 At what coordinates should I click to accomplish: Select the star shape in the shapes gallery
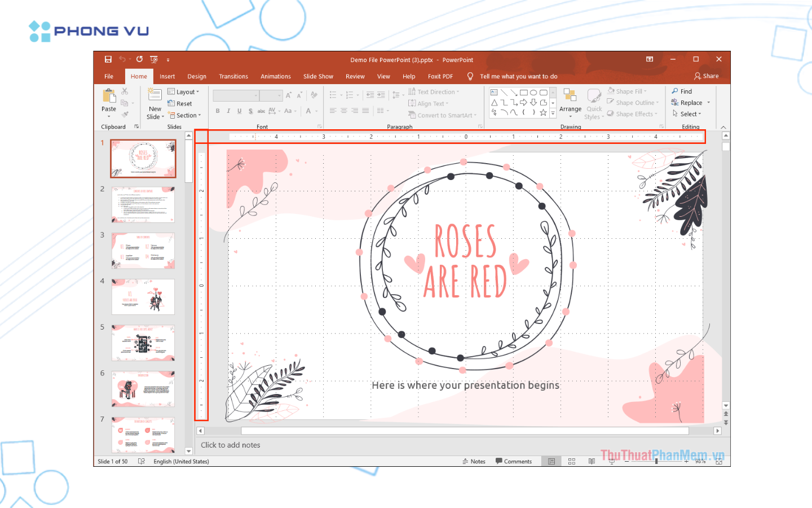[x=543, y=112]
